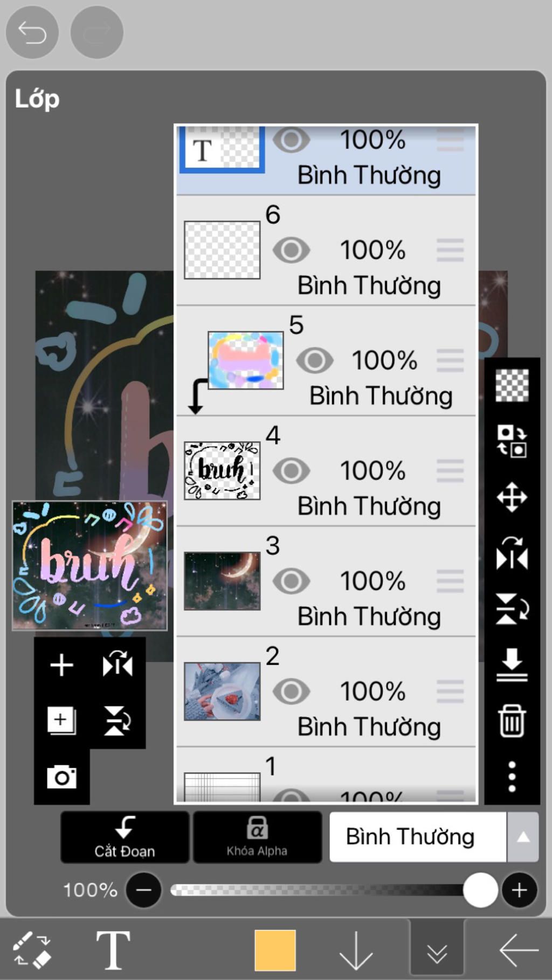
Task: Expand blend mode list with the triangle arrow
Action: (523, 837)
